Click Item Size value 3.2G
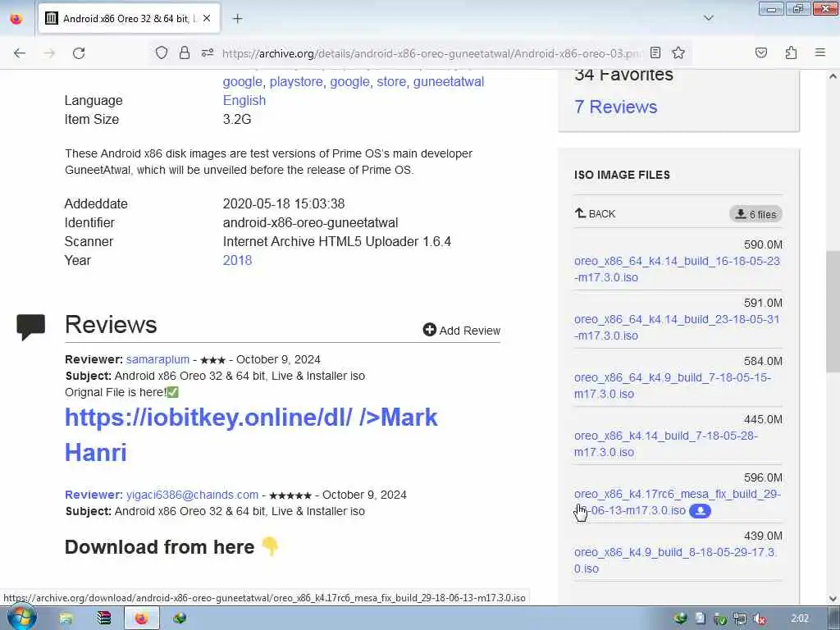The height and width of the screenshot is (630, 840). [237, 119]
